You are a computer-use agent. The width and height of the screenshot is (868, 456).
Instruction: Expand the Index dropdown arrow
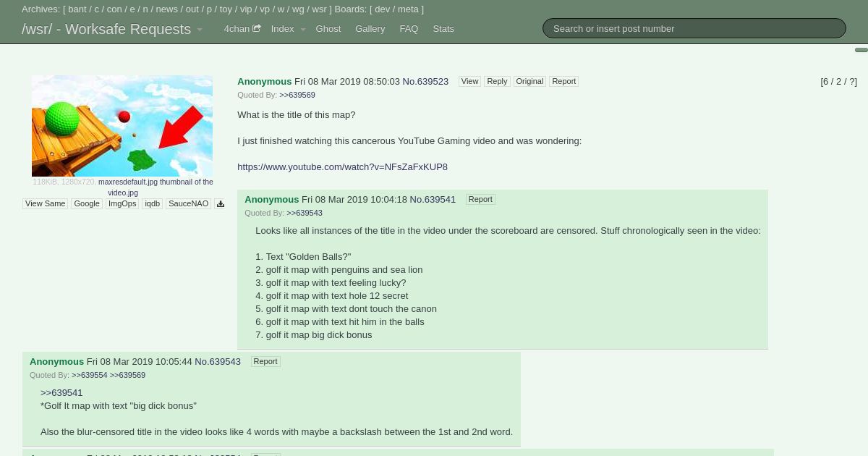point(303,30)
